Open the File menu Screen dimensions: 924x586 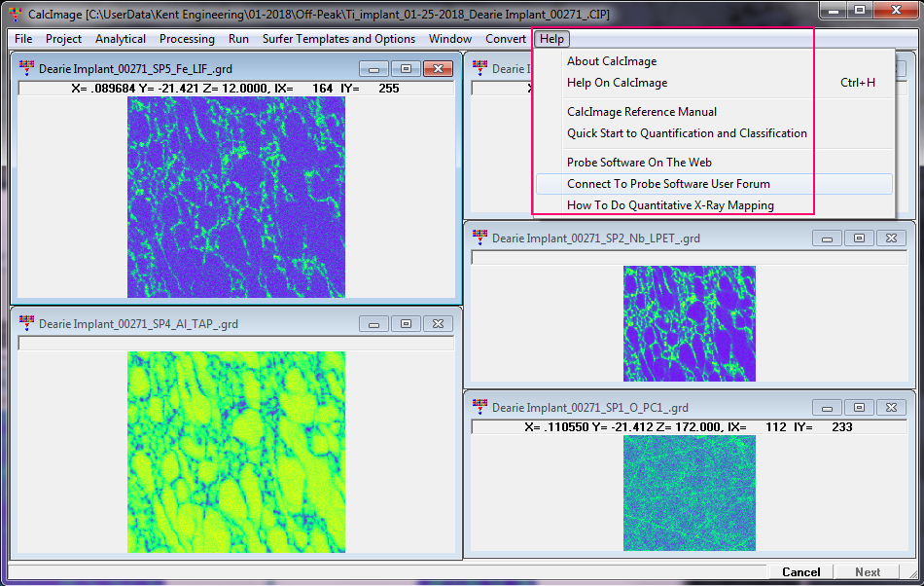[23, 39]
